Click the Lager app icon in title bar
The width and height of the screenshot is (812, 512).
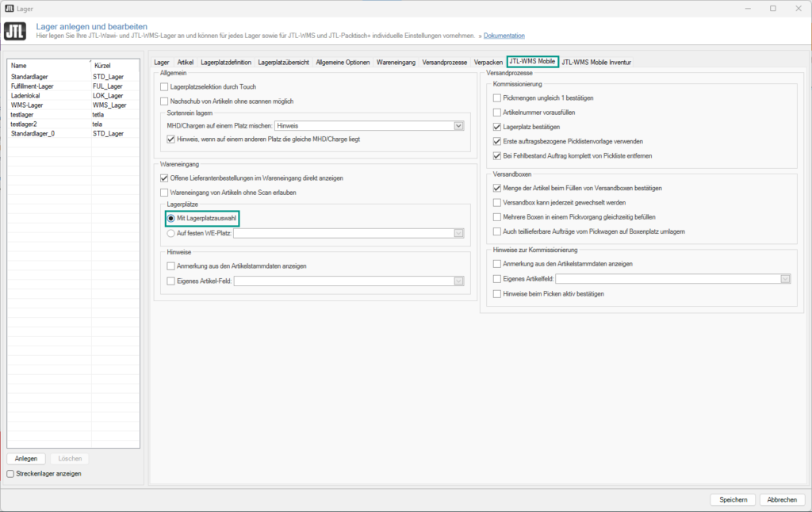point(10,8)
